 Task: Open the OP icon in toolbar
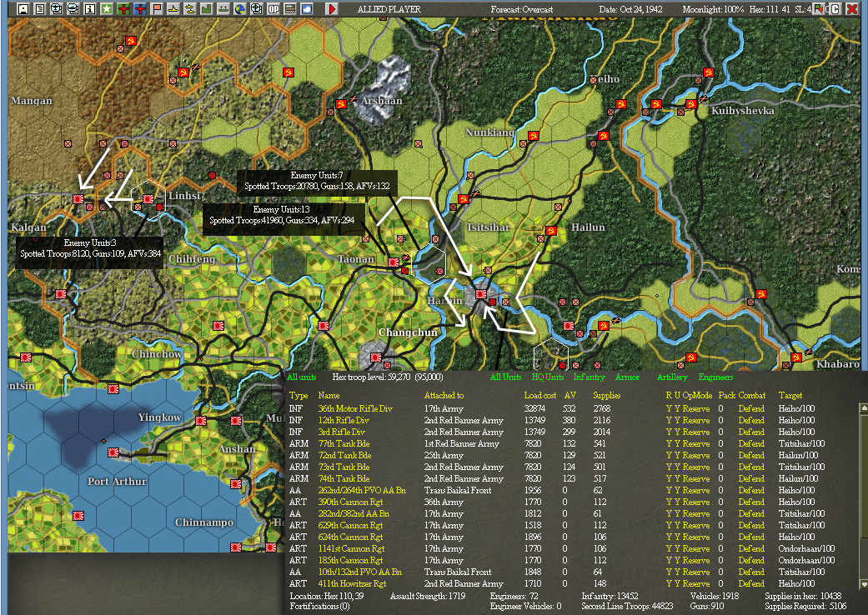point(273,9)
